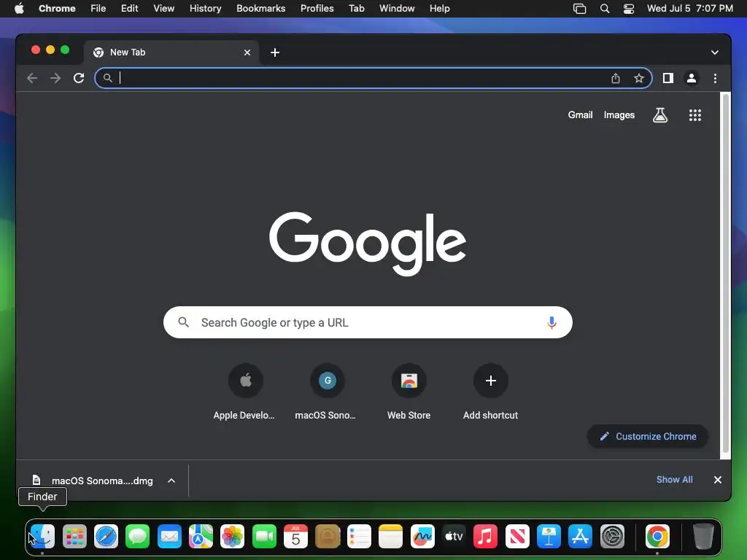747x560 pixels.
Task: Open Launchpad from the Dock
Action: click(x=74, y=537)
